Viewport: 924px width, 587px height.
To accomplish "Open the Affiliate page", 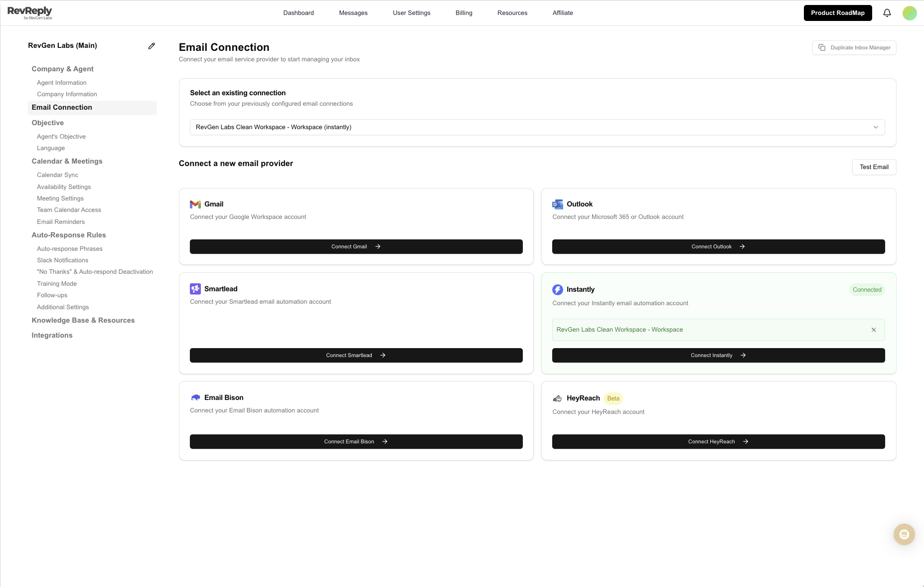I will tap(563, 13).
